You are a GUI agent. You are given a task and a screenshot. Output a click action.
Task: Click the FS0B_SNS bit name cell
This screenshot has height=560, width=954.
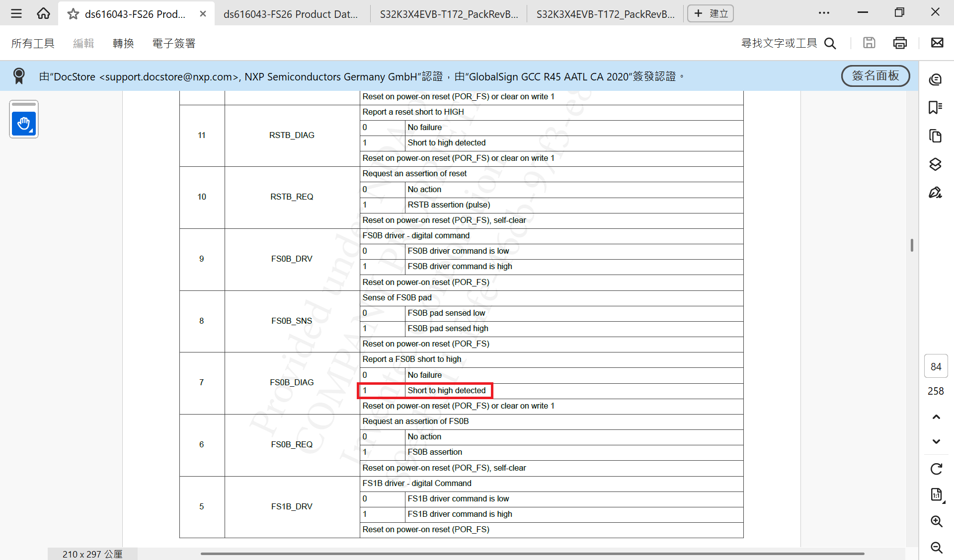[x=292, y=321]
